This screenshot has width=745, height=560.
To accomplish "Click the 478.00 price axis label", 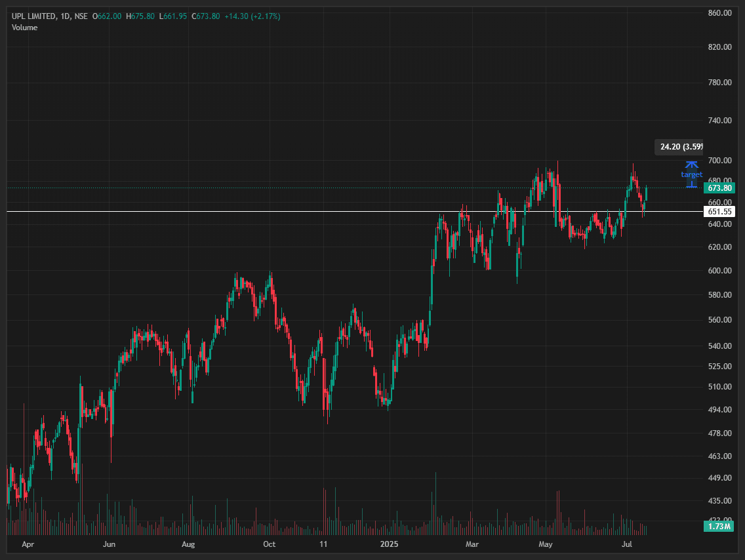I will click(720, 433).
